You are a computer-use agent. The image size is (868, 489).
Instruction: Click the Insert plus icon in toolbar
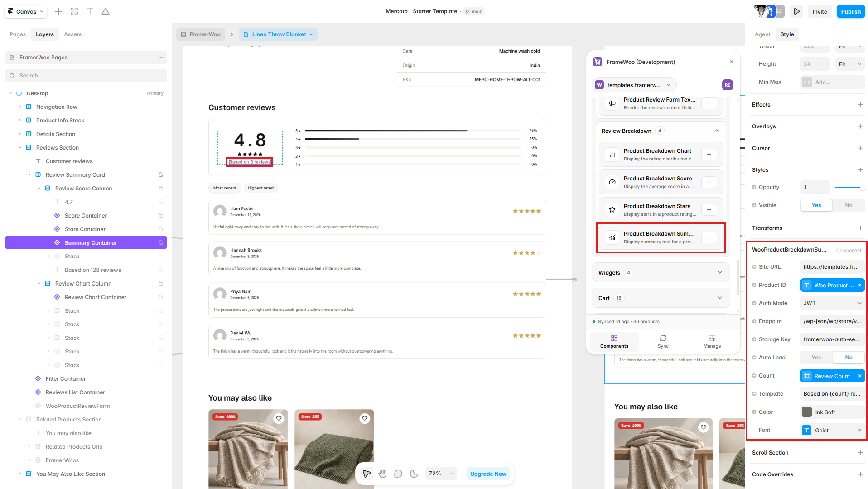[x=58, y=11]
